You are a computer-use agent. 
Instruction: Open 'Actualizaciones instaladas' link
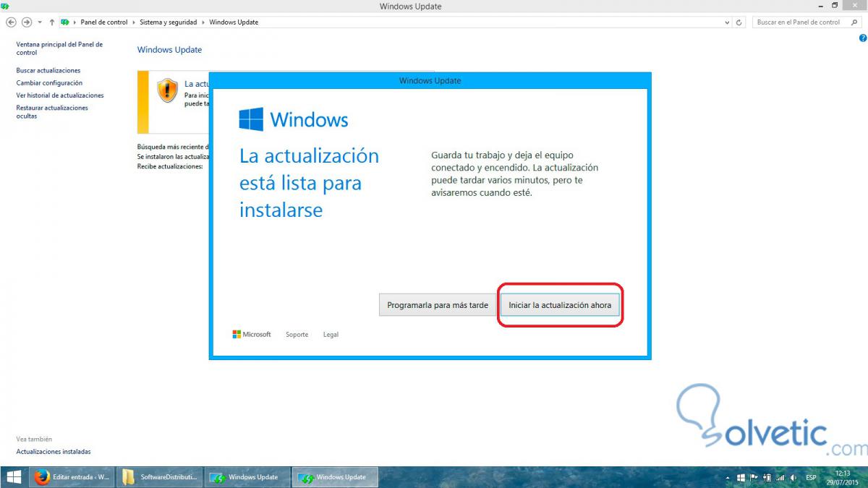54,452
